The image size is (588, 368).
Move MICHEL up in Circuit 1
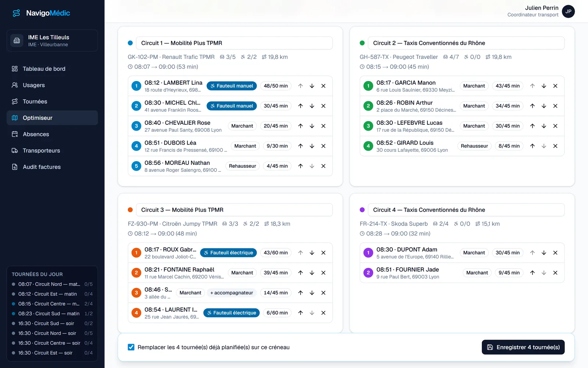[301, 106]
